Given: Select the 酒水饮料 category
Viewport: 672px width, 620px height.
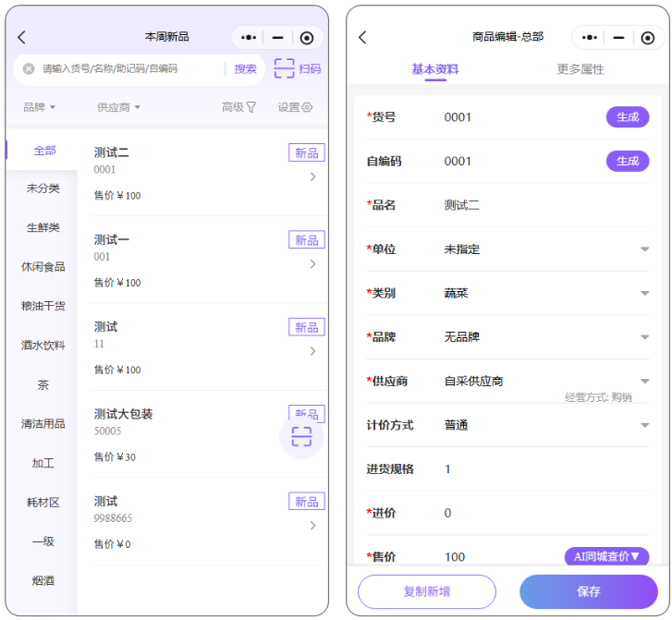Looking at the screenshot, I should click(x=43, y=346).
